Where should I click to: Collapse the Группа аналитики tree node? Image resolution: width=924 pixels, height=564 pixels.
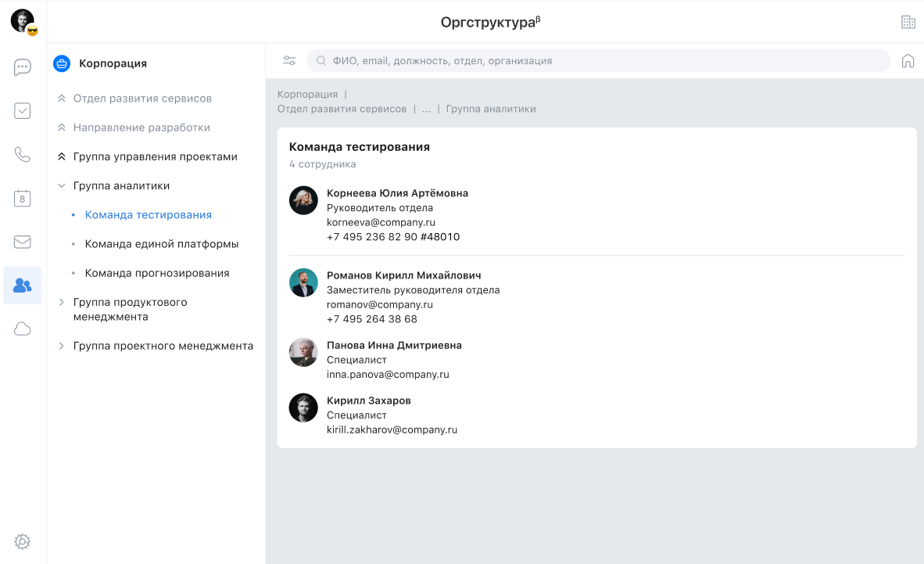tap(61, 186)
